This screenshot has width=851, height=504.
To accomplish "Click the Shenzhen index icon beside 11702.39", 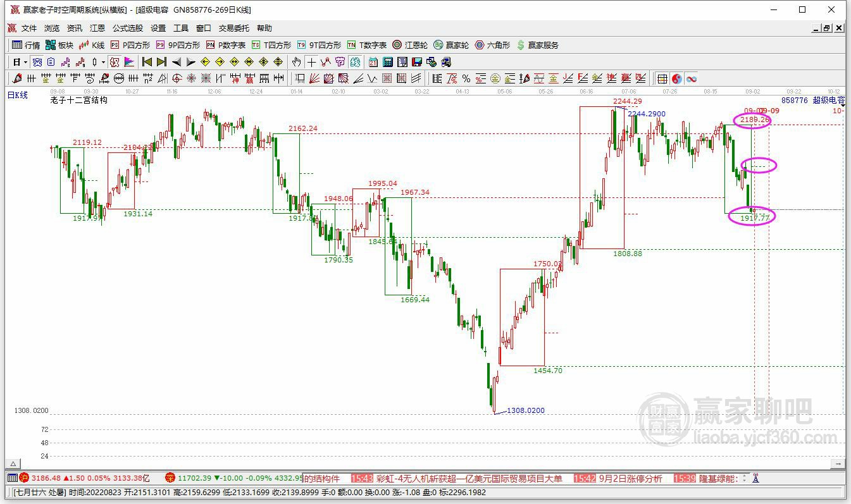I will [170, 478].
